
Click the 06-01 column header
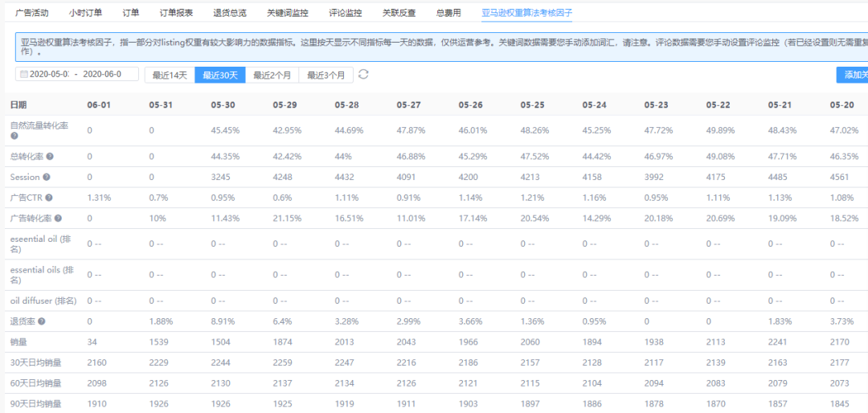[97, 104]
